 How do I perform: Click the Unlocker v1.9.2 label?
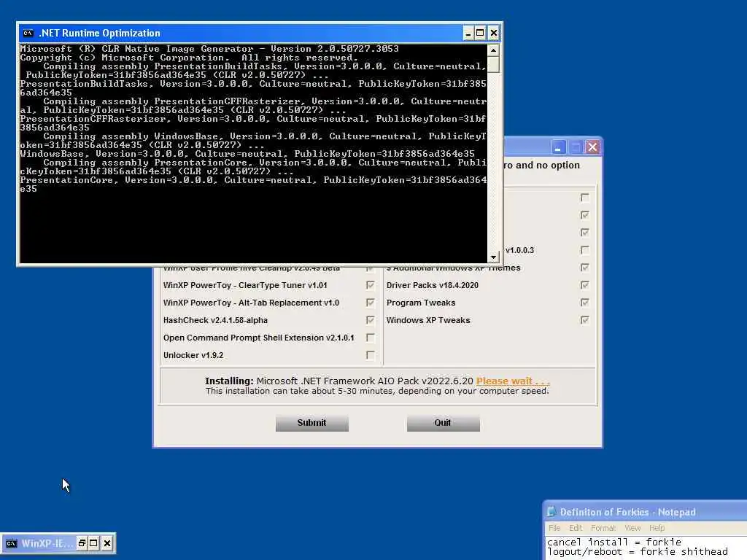(x=193, y=355)
